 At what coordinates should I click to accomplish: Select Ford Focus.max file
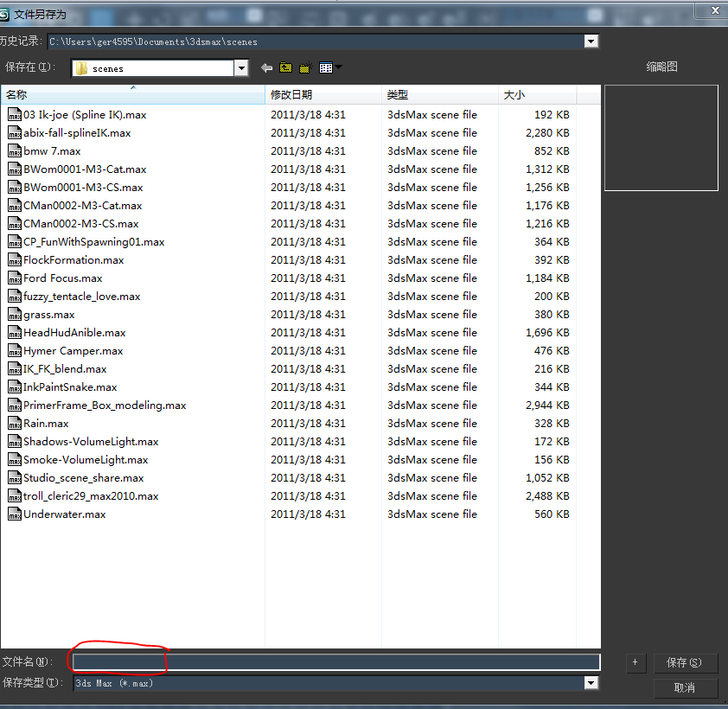click(62, 278)
